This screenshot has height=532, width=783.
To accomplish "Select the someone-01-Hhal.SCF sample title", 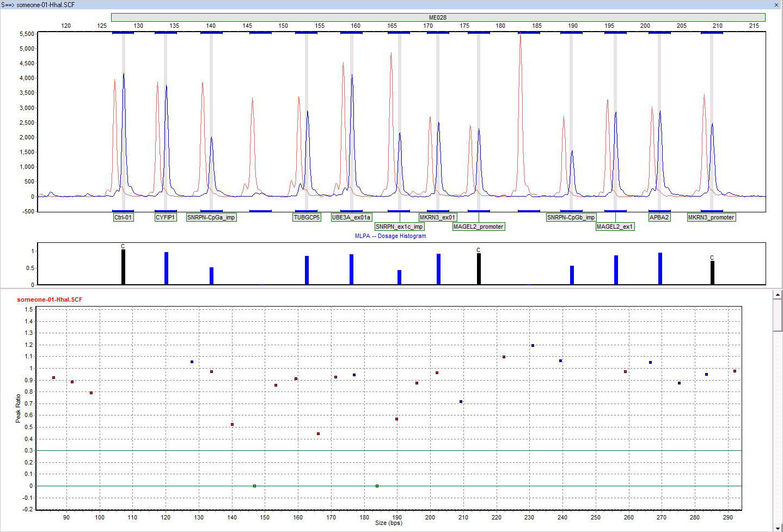I will pos(50,299).
